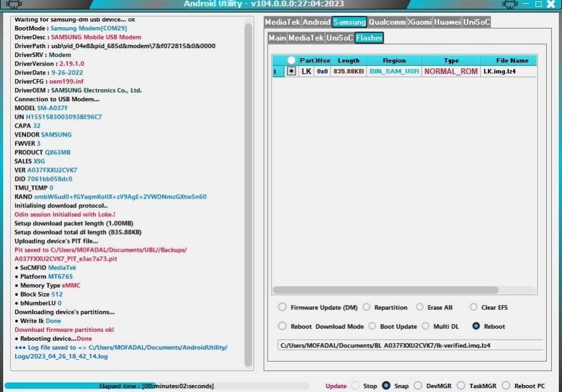Screen dimensions: 562x392
Task: Open the Android top-level tab
Action: [316, 22]
